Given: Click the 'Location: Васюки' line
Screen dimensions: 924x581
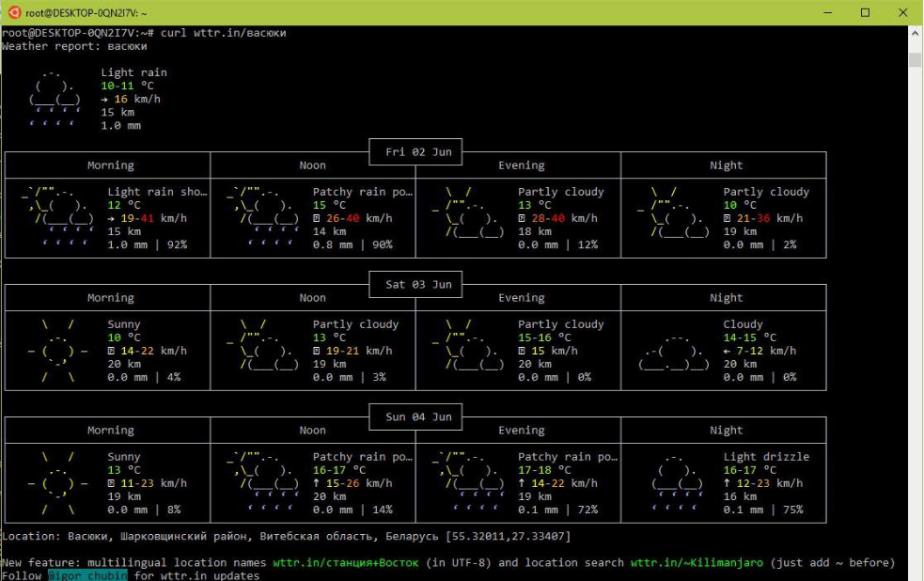Looking at the screenshot, I should click(x=287, y=536).
